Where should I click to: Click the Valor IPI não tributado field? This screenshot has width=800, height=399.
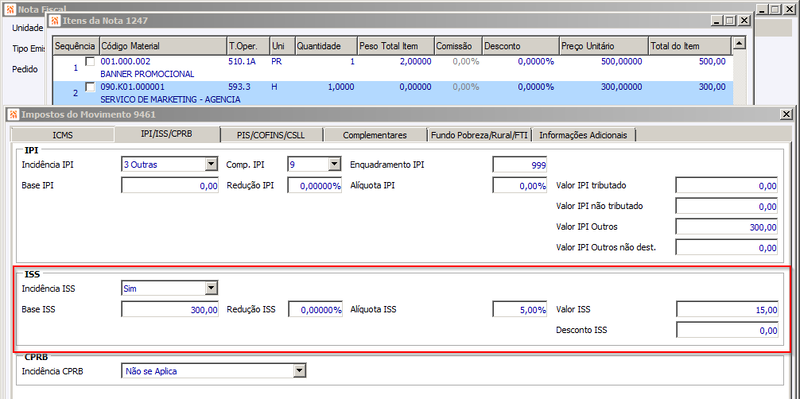point(727,206)
